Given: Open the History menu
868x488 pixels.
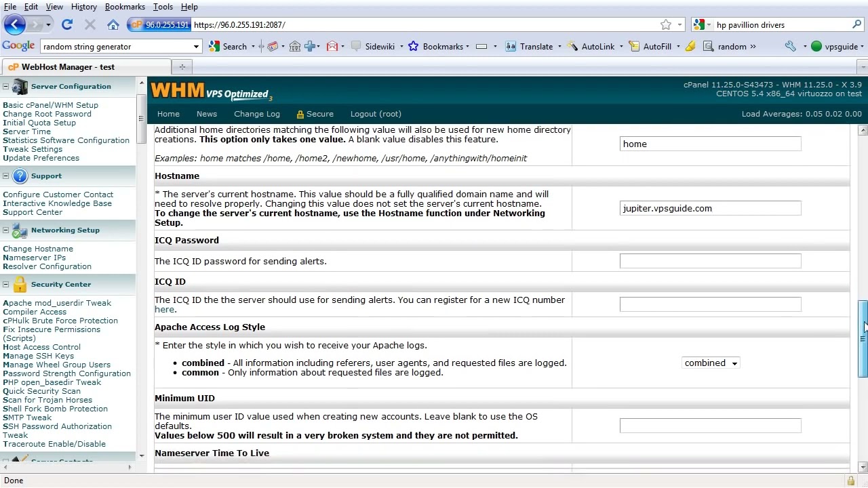Looking at the screenshot, I should (84, 7).
